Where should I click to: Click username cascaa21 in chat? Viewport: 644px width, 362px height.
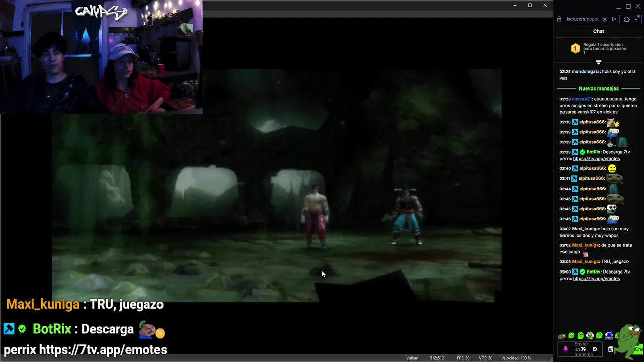[x=582, y=99]
